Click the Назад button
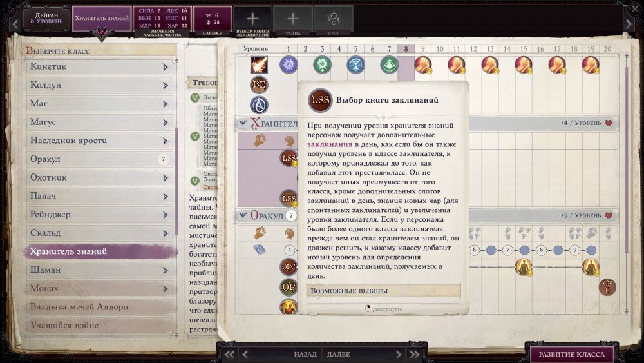644x363 pixels. 305,354
